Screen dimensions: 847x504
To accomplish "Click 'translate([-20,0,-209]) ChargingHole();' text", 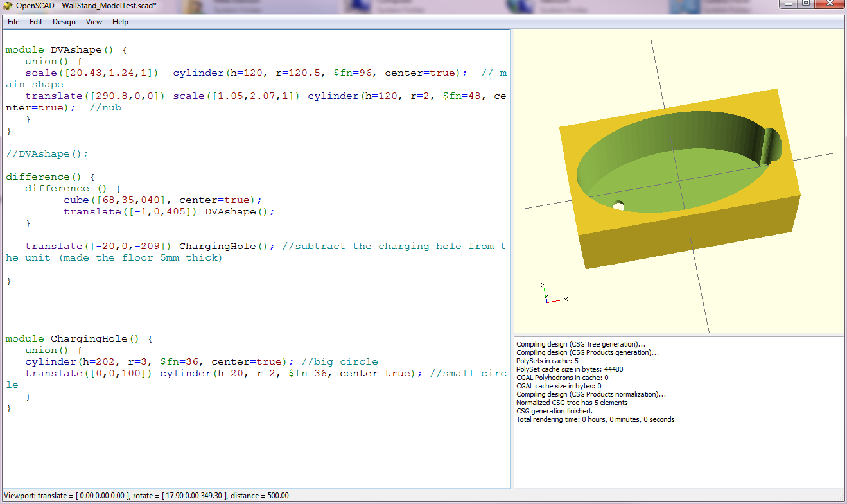I will tap(150, 246).
